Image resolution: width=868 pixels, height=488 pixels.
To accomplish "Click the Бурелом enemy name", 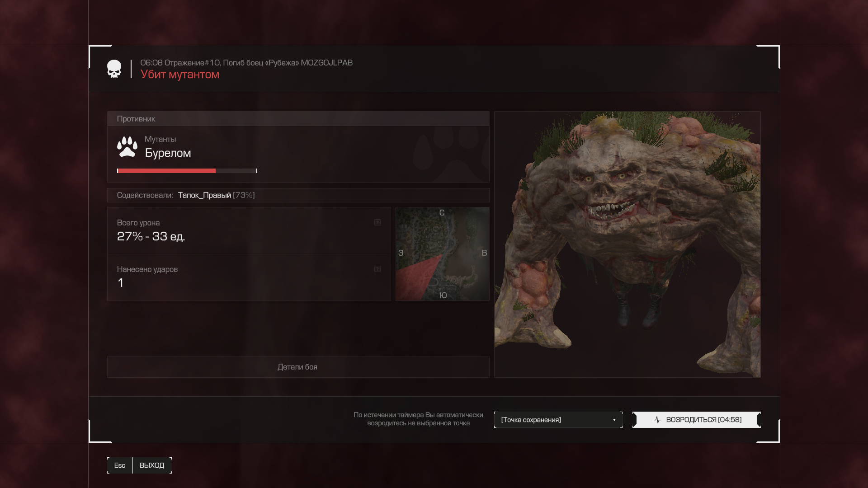I will click(x=168, y=153).
